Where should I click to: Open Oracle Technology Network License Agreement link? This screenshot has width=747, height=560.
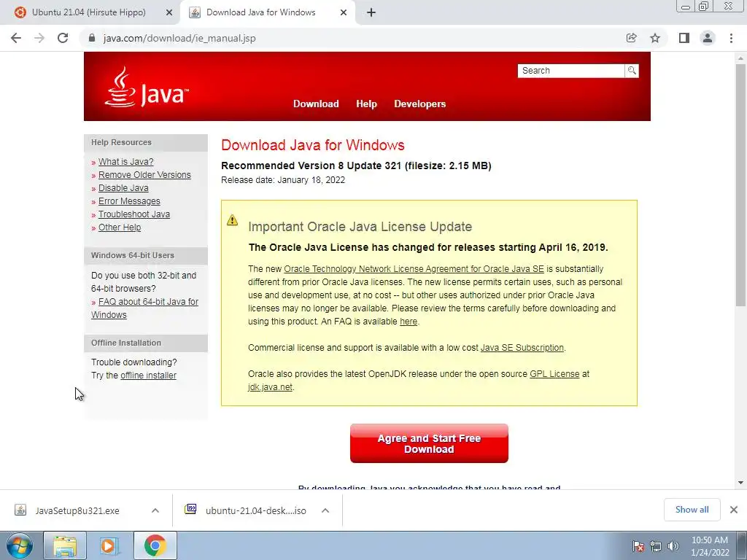click(414, 268)
